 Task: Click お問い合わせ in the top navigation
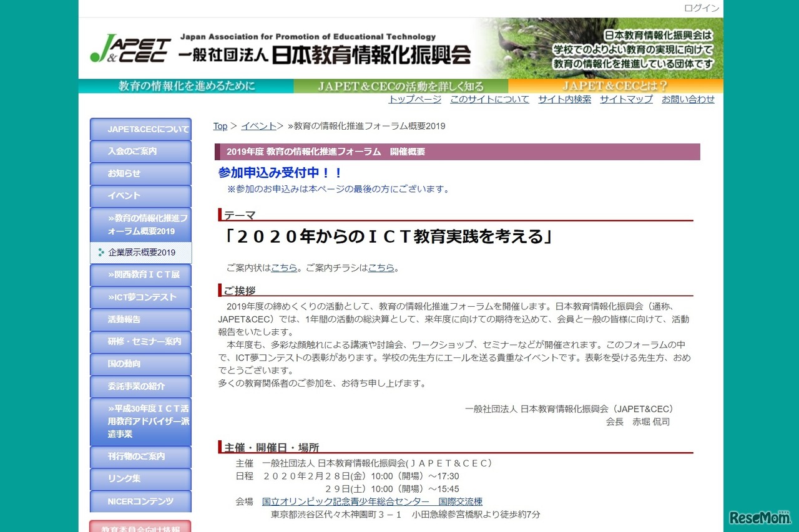tap(687, 99)
